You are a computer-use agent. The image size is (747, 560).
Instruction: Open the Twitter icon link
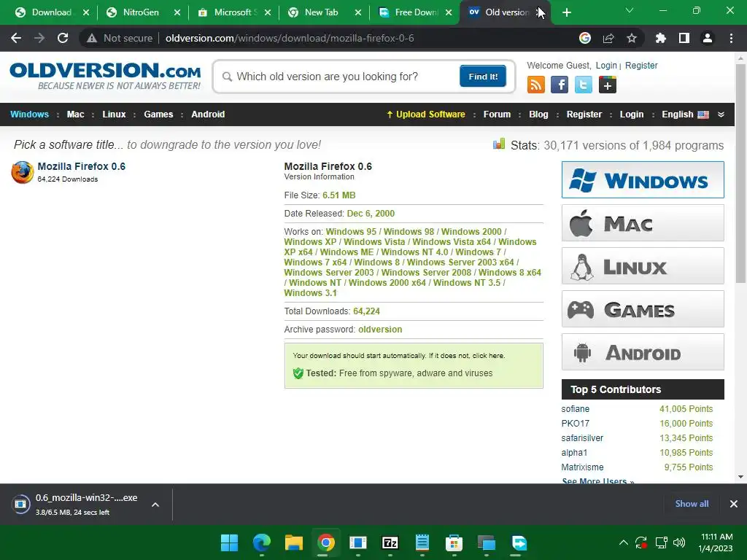(583, 85)
